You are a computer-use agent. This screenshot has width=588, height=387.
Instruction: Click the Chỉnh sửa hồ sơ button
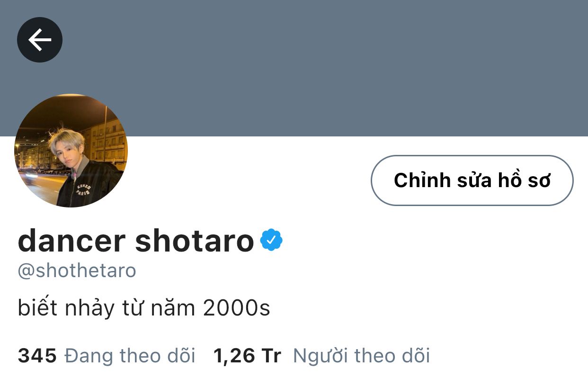(x=472, y=180)
